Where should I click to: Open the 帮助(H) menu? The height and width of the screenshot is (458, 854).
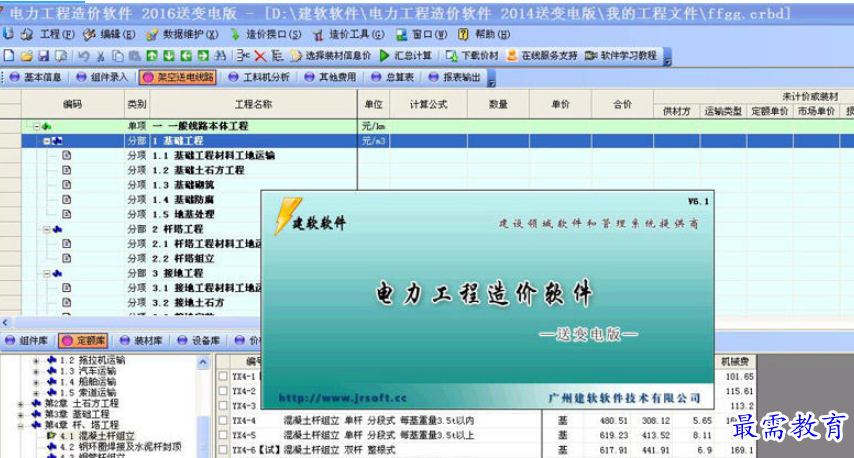coord(484,34)
